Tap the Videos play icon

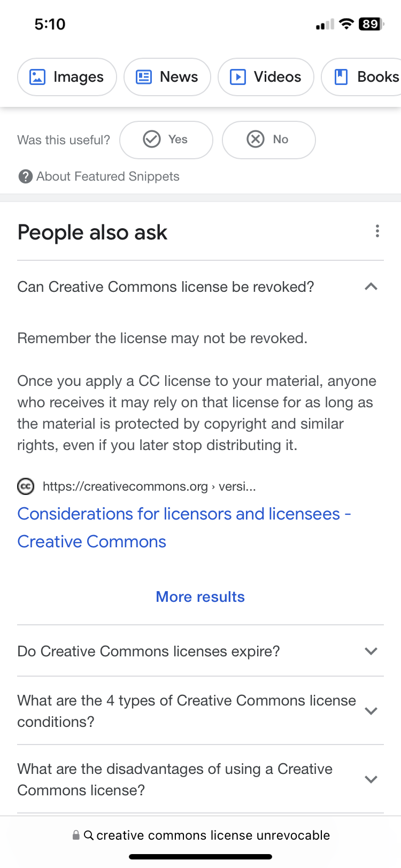[238, 77]
